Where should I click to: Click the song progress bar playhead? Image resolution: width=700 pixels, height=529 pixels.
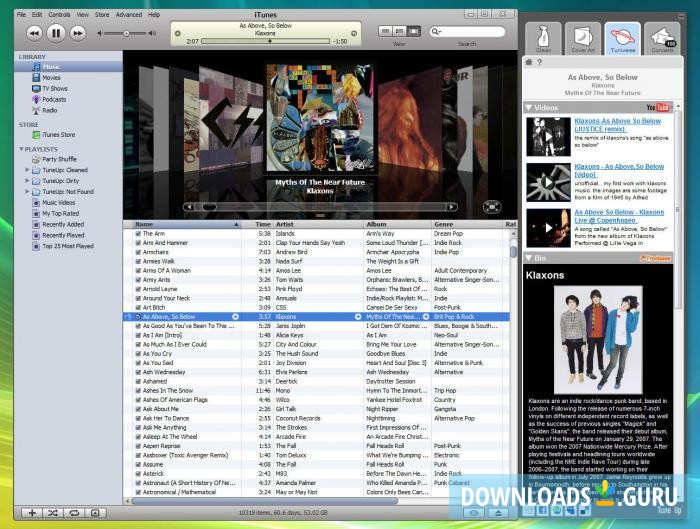270,41
